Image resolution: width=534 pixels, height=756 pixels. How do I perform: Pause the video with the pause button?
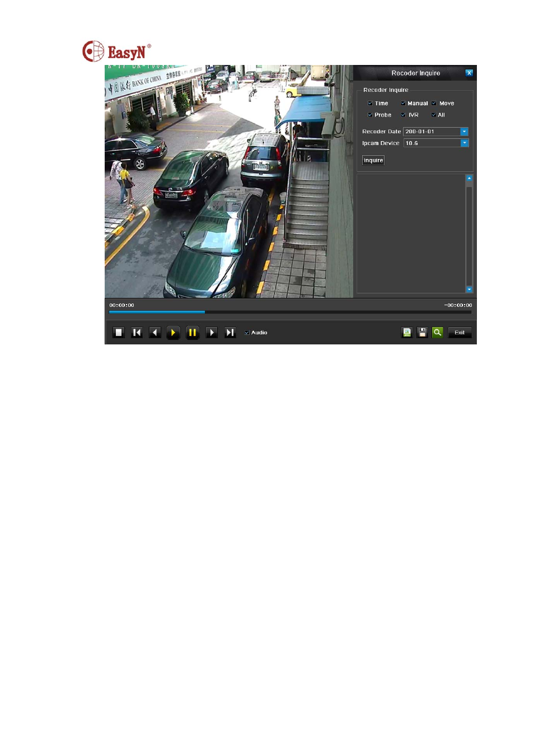point(193,333)
